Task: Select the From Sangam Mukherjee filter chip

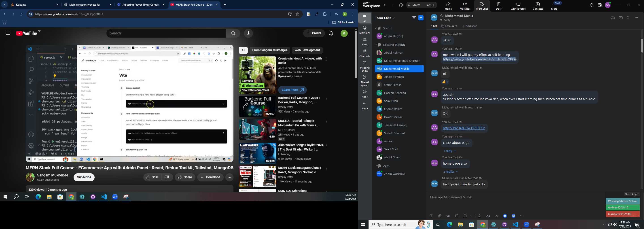Action: click(270, 50)
